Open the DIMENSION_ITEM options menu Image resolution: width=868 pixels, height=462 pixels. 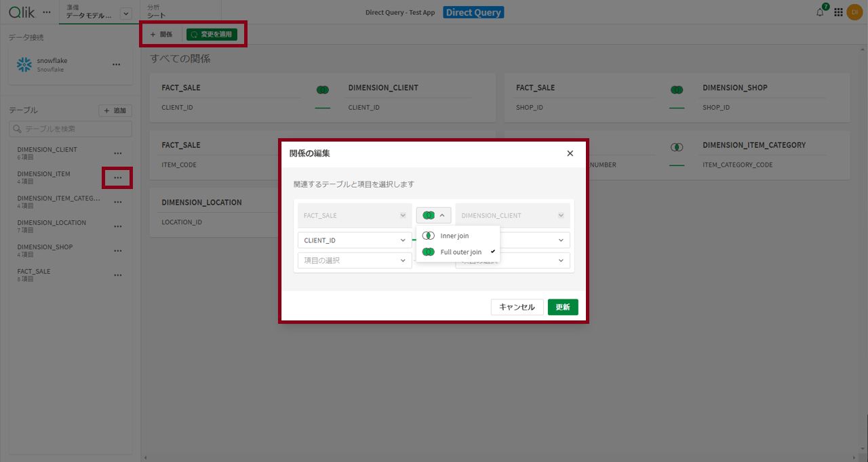point(117,177)
